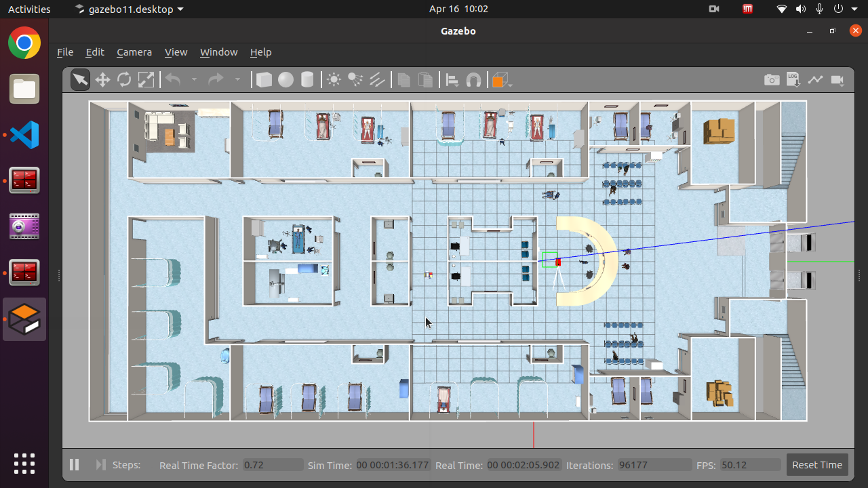
Task: Open the Gazebo icon in the dock
Action: 24,319
